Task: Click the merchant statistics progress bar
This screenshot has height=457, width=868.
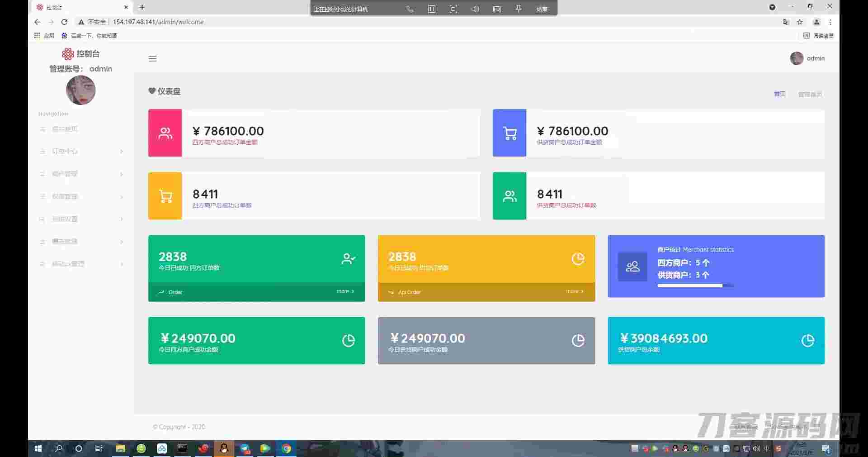Action: coord(696,286)
